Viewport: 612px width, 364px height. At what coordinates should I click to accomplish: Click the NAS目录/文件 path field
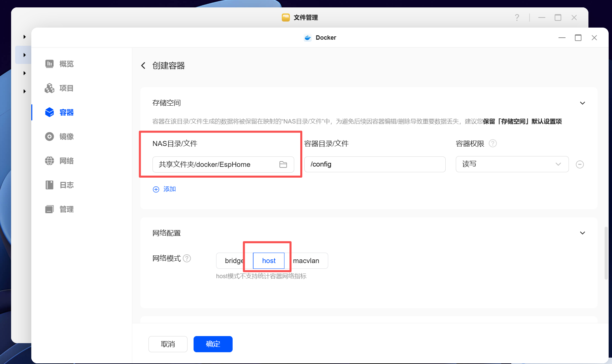223,165
